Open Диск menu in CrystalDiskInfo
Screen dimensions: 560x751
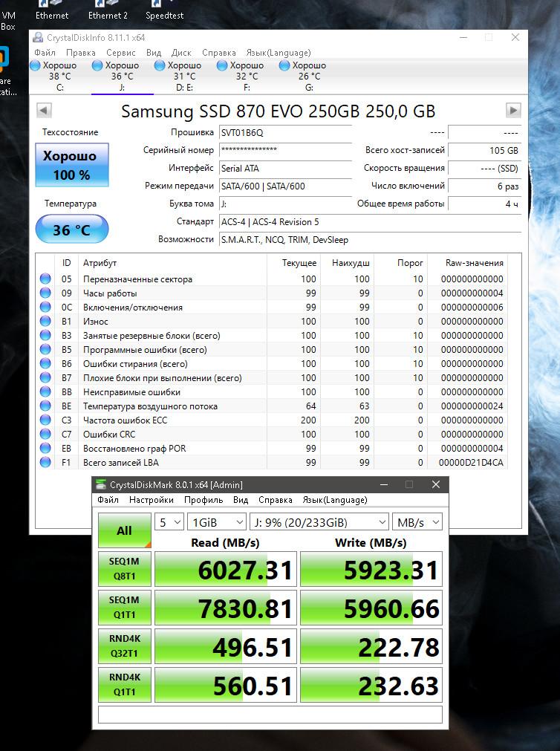(x=181, y=53)
